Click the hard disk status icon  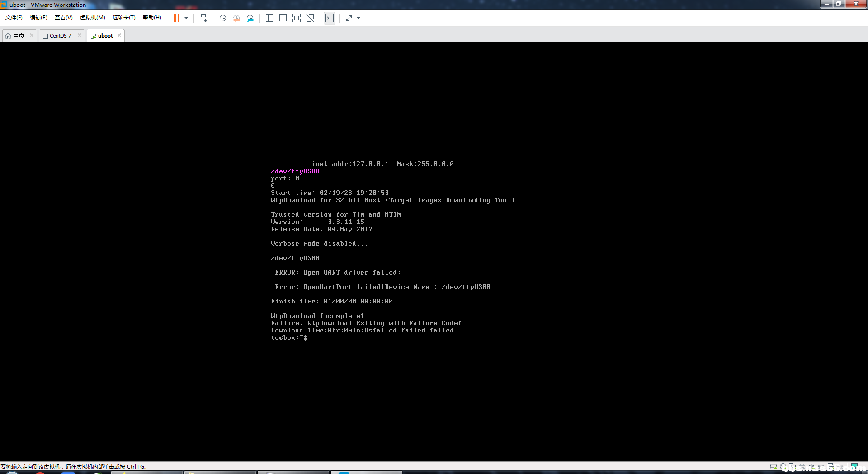[x=774, y=466]
